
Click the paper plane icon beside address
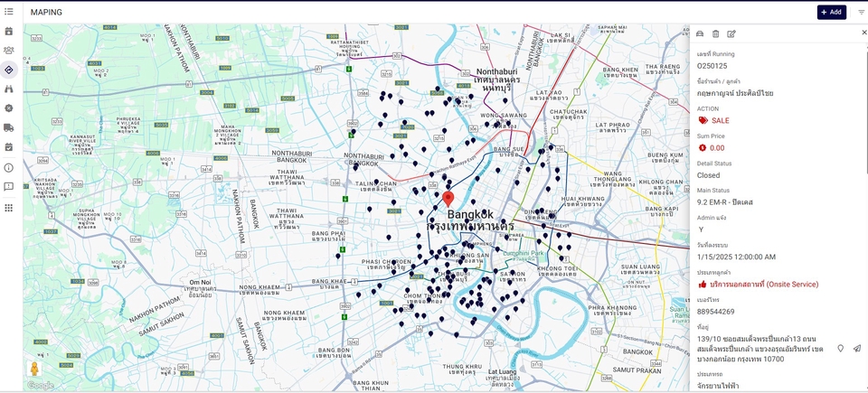[x=856, y=349]
